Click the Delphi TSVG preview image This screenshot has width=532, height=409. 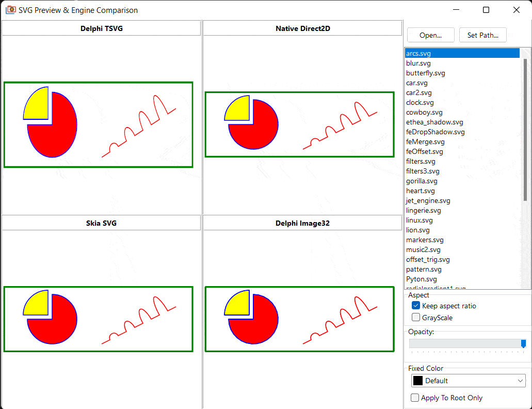[98, 124]
